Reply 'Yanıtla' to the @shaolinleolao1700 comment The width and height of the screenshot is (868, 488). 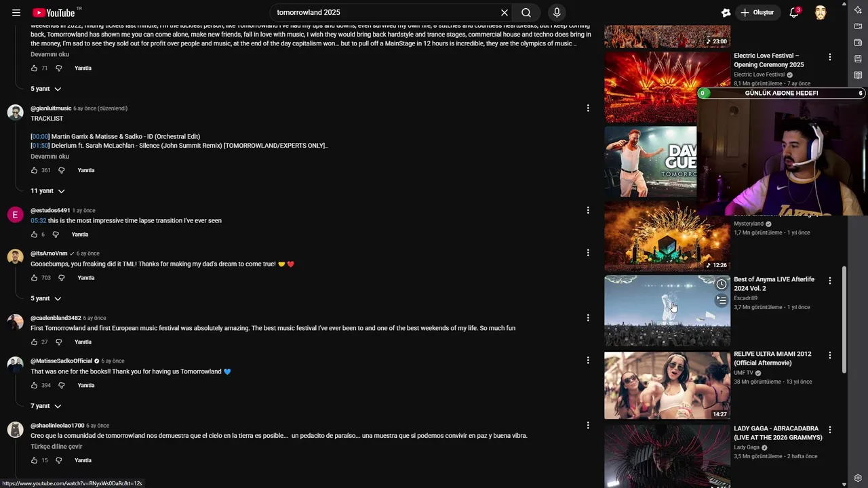pyautogui.click(x=83, y=461)
